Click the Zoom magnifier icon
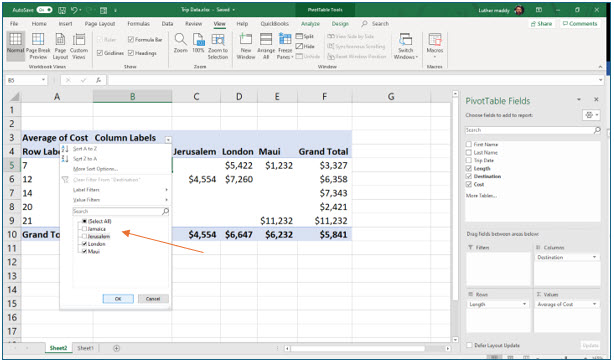 180,40
